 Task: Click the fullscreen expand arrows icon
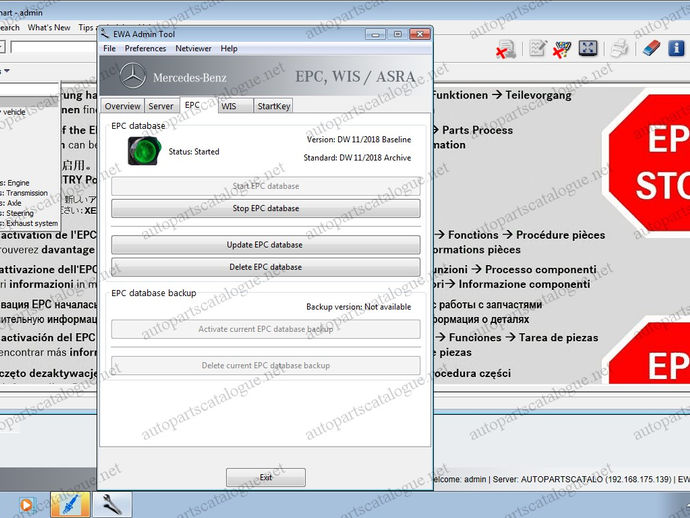tap(588, 48)
